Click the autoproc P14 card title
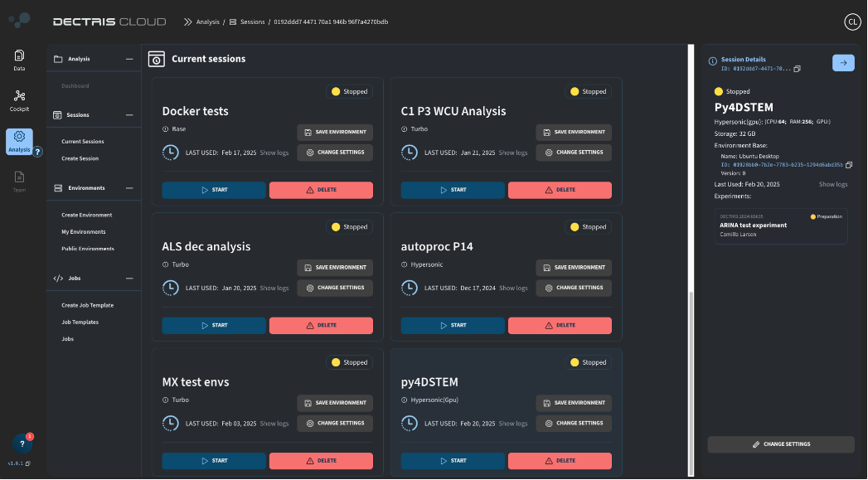 (437, 247)
